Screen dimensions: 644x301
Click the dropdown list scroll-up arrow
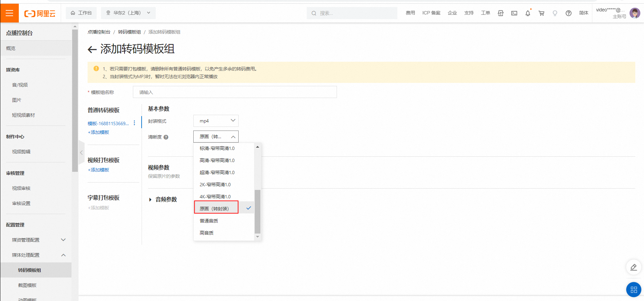257,147
